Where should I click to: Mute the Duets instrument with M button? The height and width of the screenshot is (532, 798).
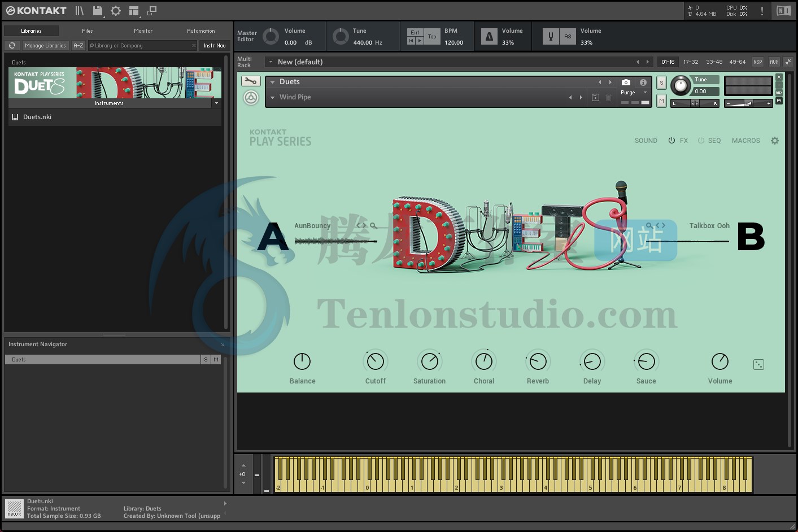tap(662, 101)
